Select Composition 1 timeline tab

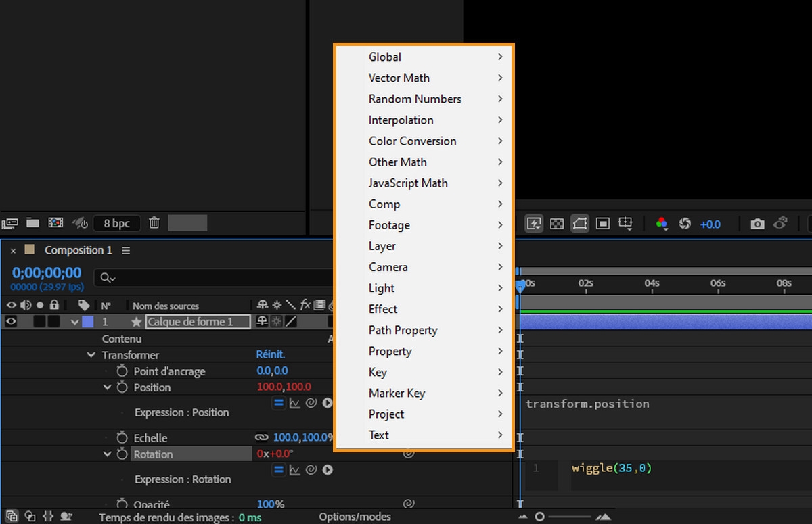click(78, 250)
